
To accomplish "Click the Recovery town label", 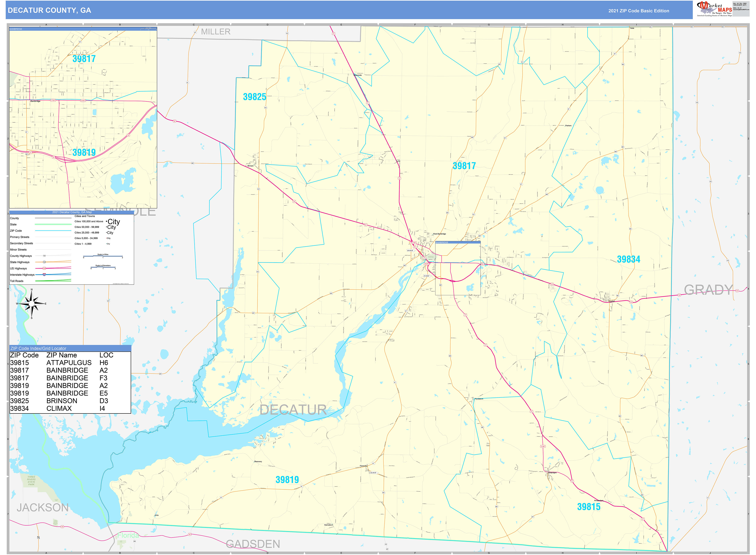I will (258, 462).
